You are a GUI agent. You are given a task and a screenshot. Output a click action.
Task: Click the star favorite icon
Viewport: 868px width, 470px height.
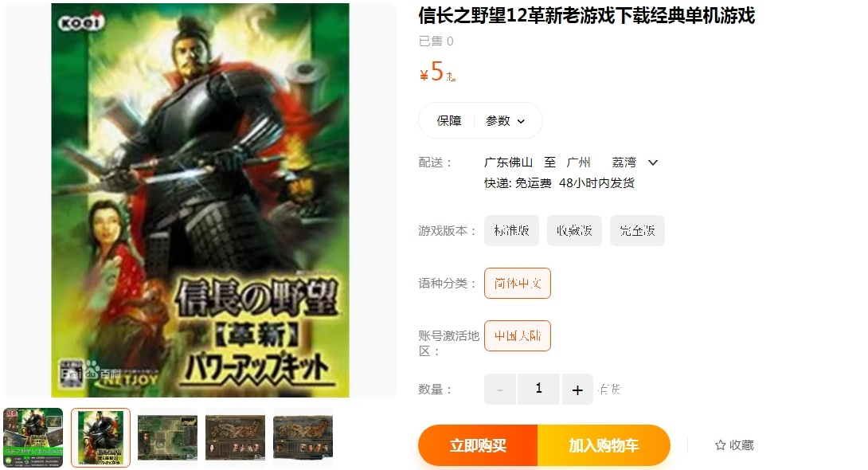(x=720, y=445)
